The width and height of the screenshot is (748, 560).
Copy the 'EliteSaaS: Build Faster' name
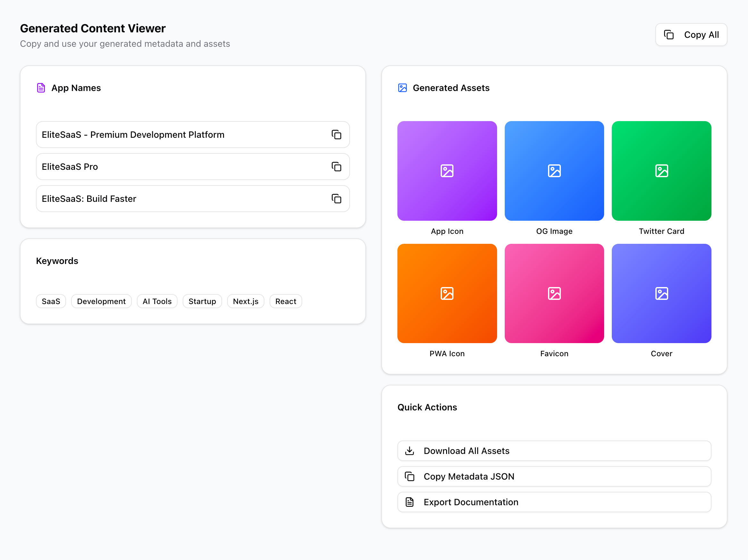[336, 199]
